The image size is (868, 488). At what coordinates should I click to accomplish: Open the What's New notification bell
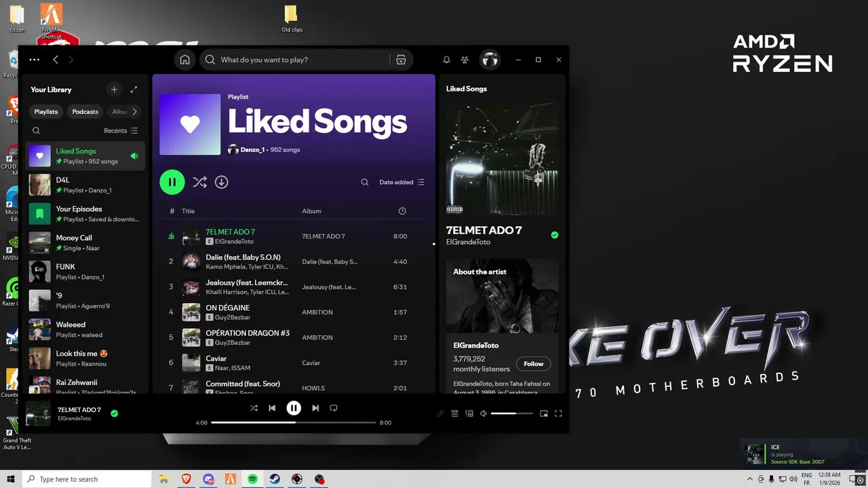(x=446, y=60)
